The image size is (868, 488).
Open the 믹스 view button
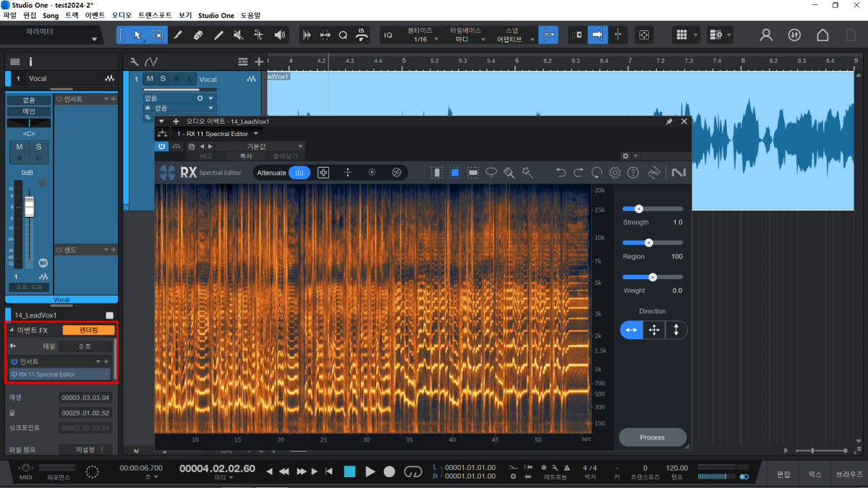click(814, 474)
